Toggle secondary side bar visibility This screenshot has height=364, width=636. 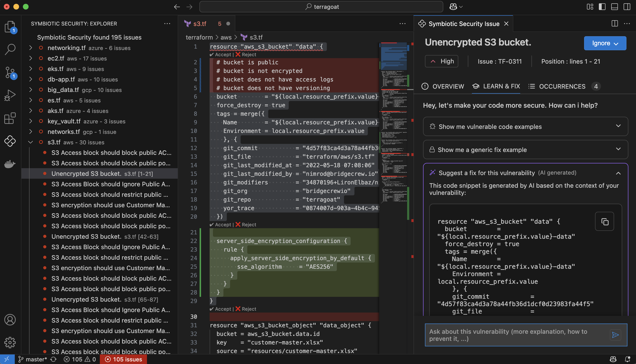coord(627,7)
